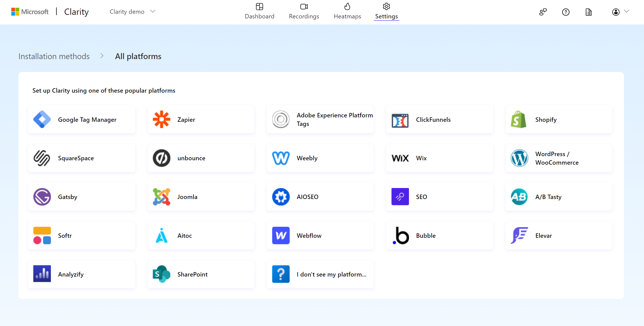This screenshot has width=644, height=326.
Task: Click the Bubble b icon
Action: 401,236
